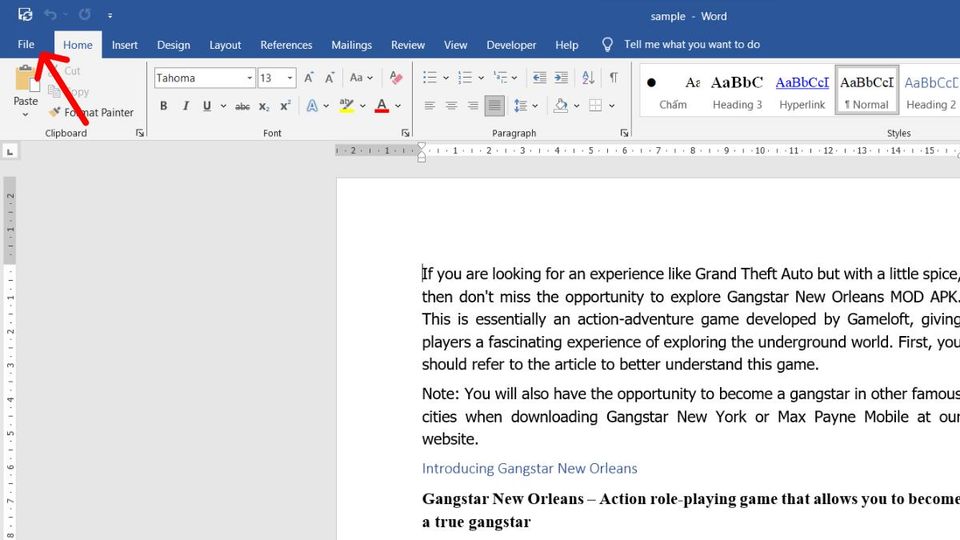This screenshot has width=960, height=540.
Task: Click the Increase Font Size icon
Action: click(309, 78)
